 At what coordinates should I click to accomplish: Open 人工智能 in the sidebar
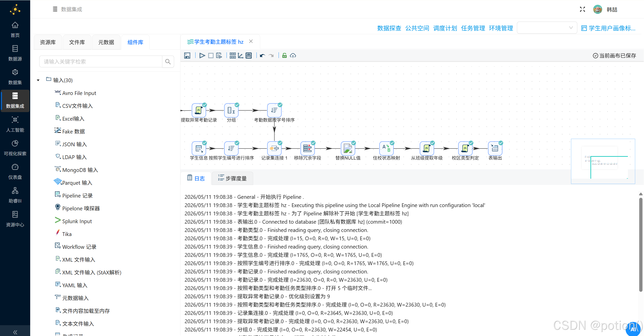coord(15,124)
